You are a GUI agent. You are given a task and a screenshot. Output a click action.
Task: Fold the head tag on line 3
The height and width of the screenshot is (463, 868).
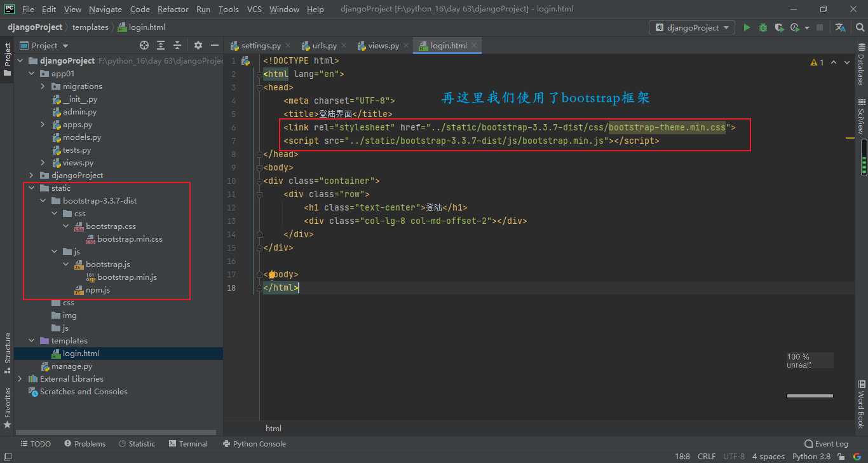coord(259,88)
